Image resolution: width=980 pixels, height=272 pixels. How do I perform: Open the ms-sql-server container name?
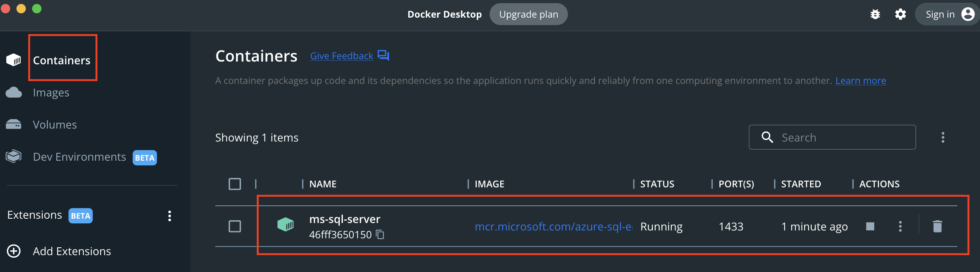[345, 219]
